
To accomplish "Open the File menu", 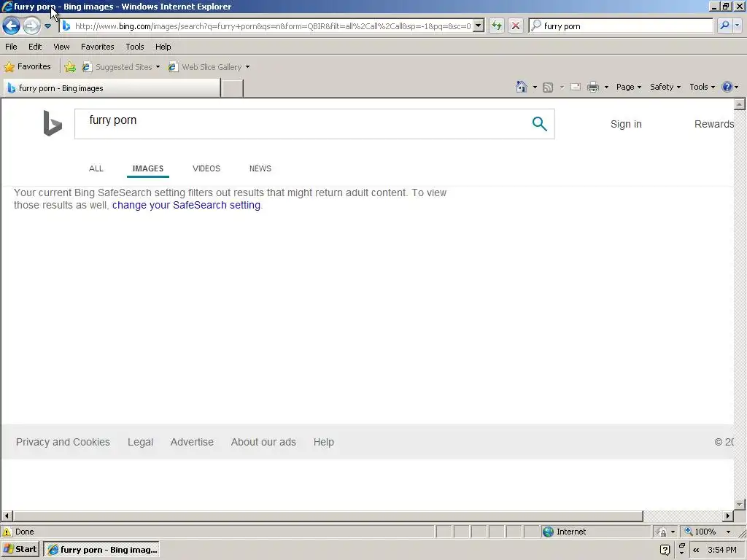I will tap(11, 47).
